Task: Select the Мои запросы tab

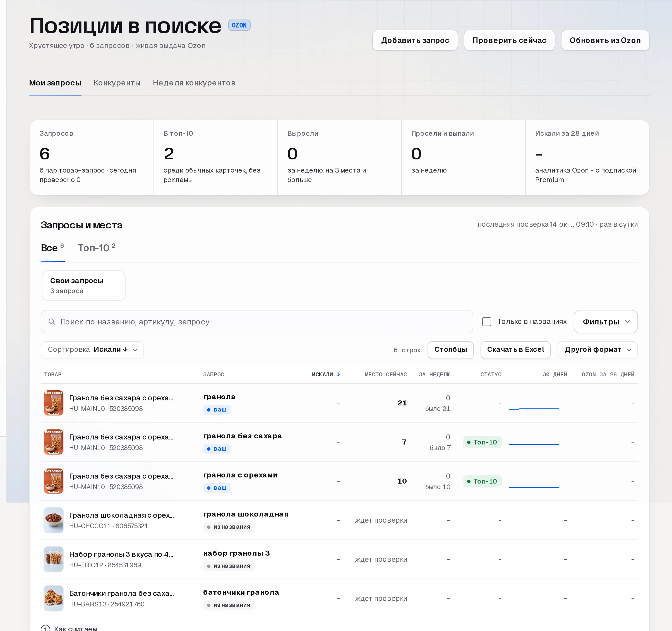Action: pyautogui.click(x=55, y=83)
